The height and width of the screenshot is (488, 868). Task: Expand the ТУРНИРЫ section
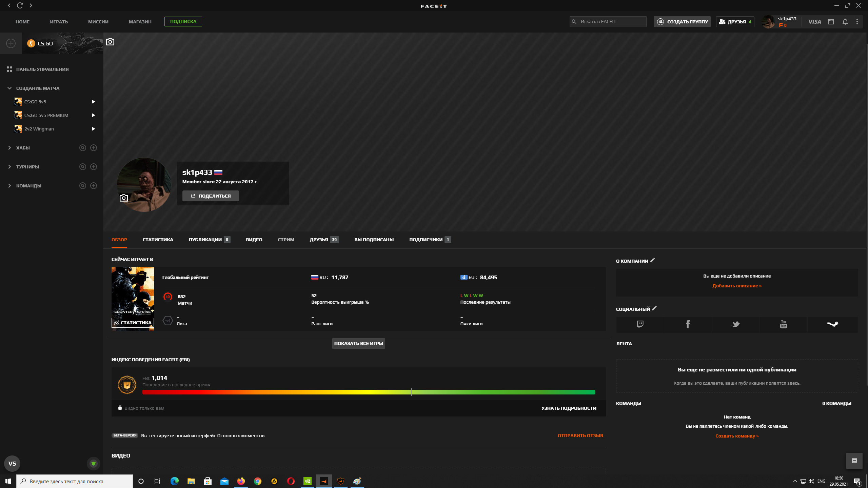pyautogui.click(x=9, y=167)
